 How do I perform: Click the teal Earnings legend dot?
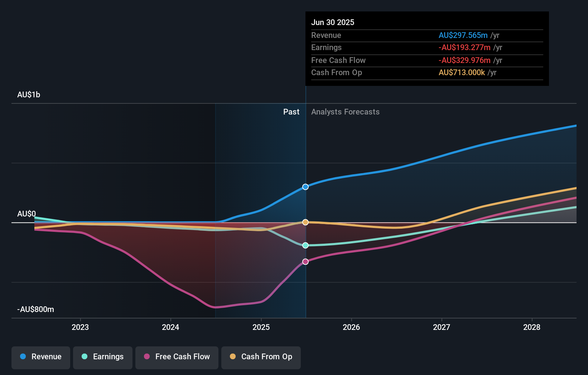click(84, 357)
